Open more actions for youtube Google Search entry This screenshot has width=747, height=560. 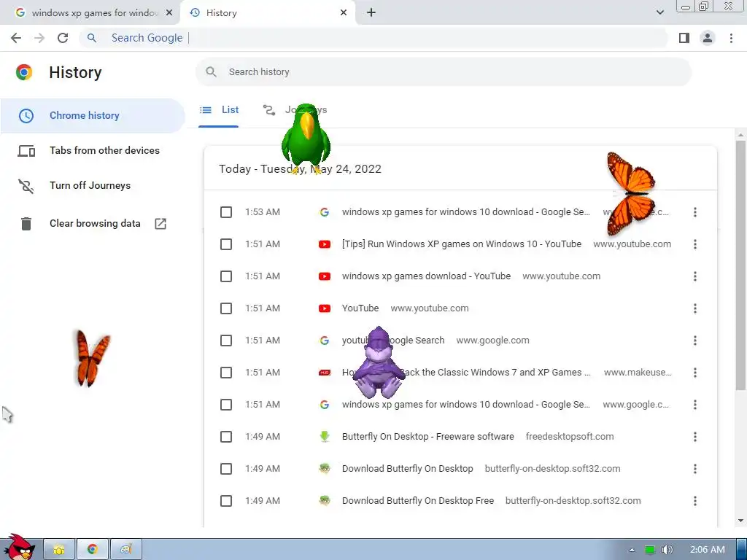coord(695,341)
